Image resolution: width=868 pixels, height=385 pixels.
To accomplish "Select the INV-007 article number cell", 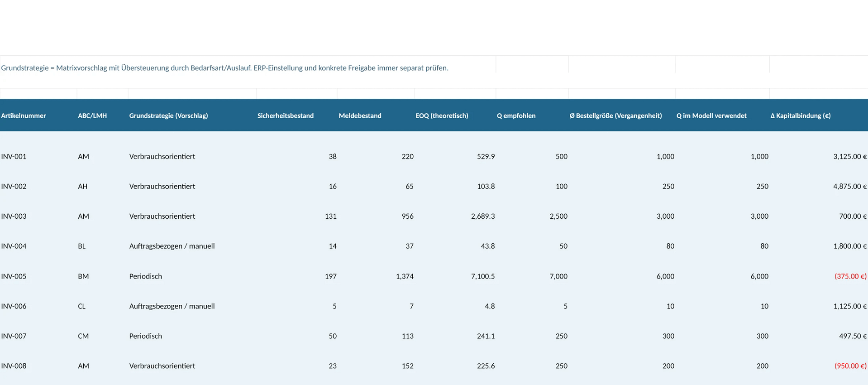I will pos(14,336).
